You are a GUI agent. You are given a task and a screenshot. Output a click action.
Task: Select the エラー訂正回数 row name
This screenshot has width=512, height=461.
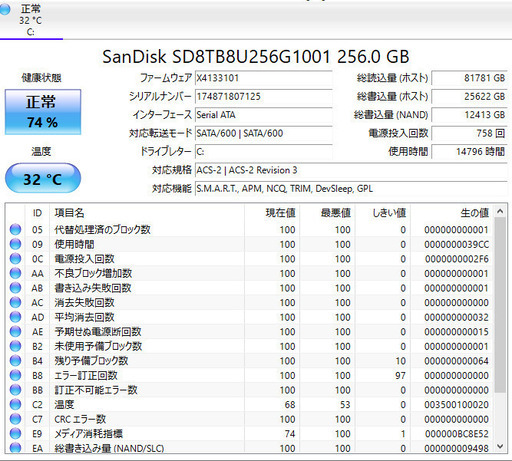pos(86,375)
